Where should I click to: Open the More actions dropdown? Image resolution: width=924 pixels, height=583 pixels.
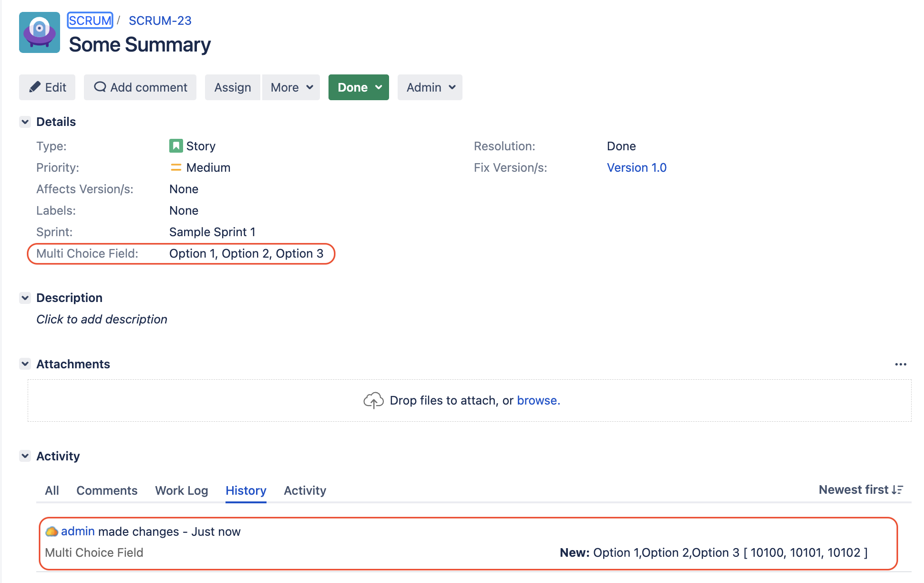(x=291, y=87)
